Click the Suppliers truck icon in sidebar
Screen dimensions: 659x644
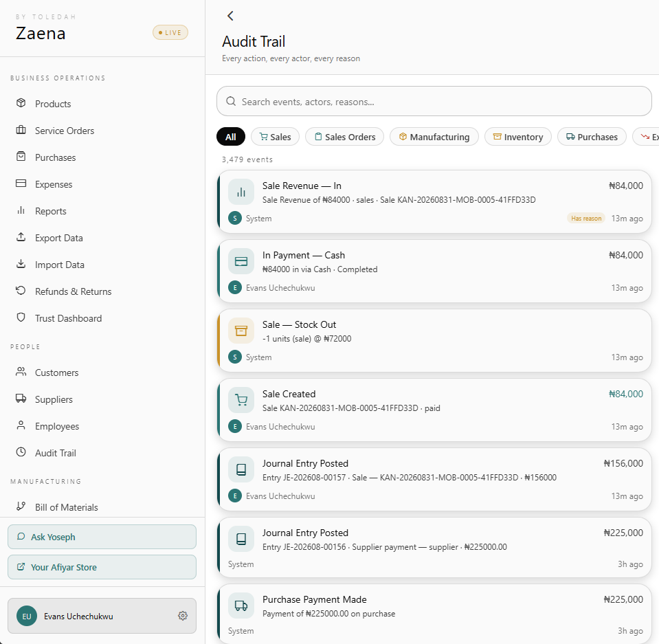pos(21,399)
